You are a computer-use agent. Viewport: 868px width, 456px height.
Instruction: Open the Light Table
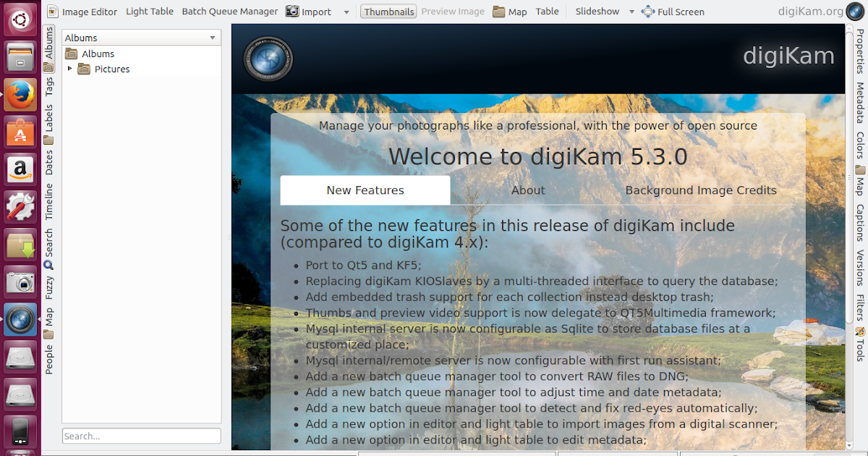[150, 12]
